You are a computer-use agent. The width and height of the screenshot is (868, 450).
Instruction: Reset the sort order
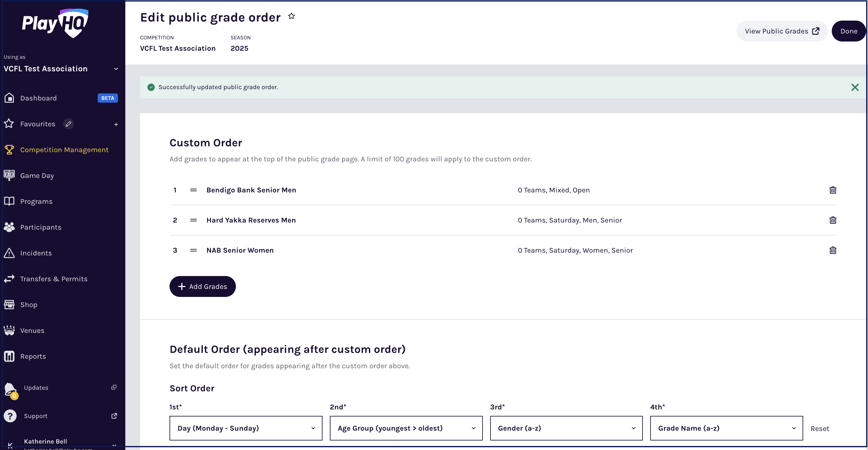pyautogui.click(x=819, y=428)
